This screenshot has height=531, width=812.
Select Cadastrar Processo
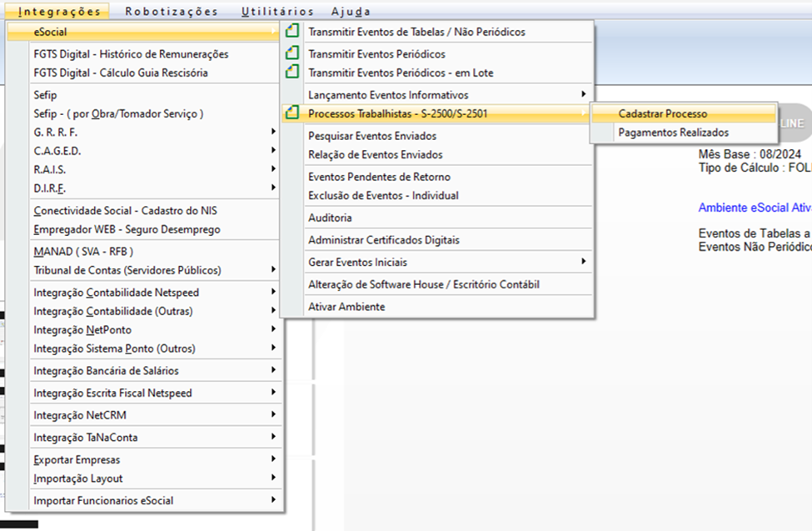pyautogui.click(x=663, y=113)
